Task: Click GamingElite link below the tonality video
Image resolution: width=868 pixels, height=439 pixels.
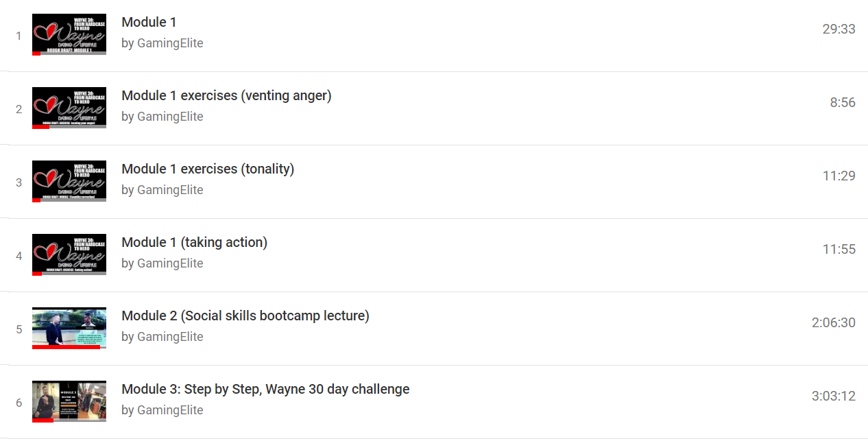Action: point(170,189)
